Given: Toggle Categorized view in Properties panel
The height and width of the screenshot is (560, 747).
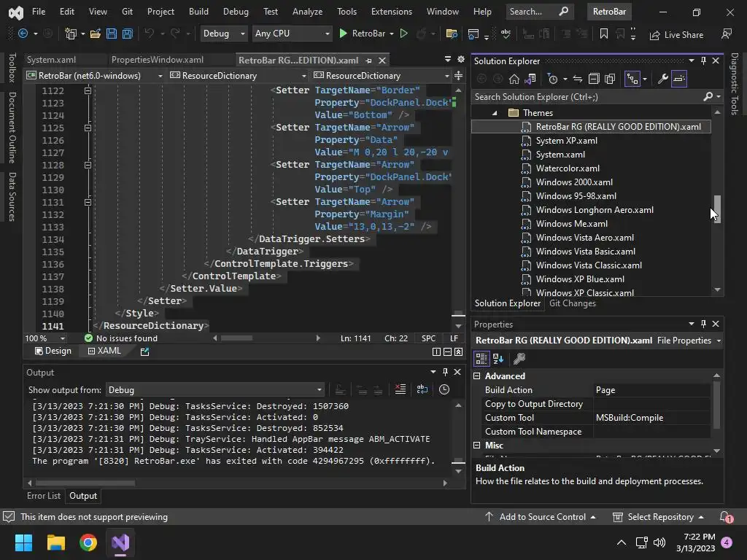Looking at the screenshot, I should [481, 359].
